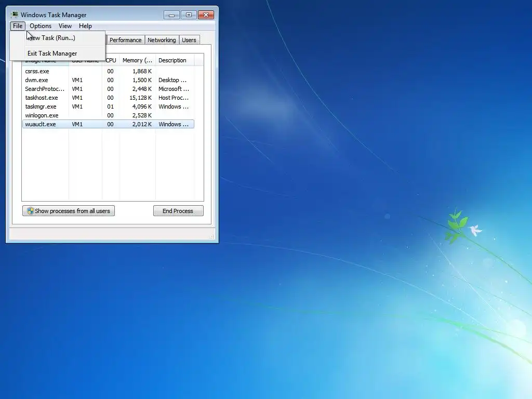Minimize the Task Manager window
This screenshot has width=532, height=399.
coord(171,15)
